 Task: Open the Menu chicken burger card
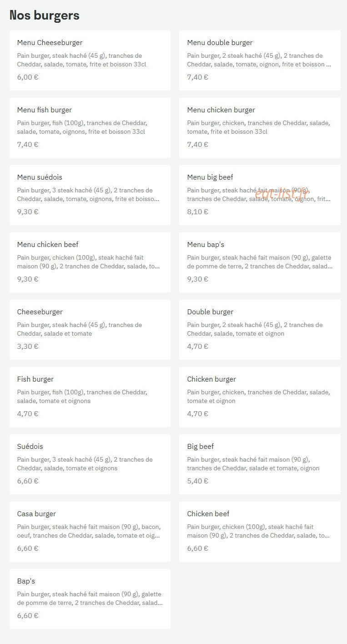click(x=260, y=128)
